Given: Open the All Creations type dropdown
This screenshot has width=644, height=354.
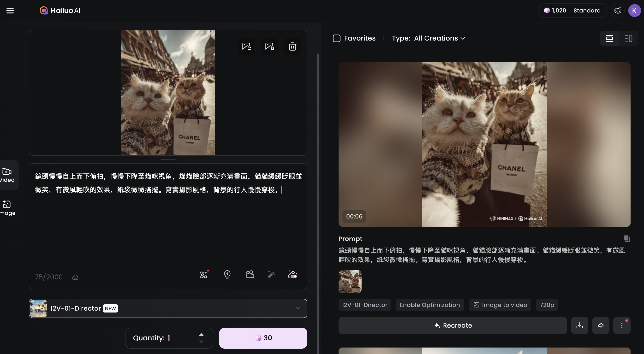Looking at the screenshot, I should 440,38.
